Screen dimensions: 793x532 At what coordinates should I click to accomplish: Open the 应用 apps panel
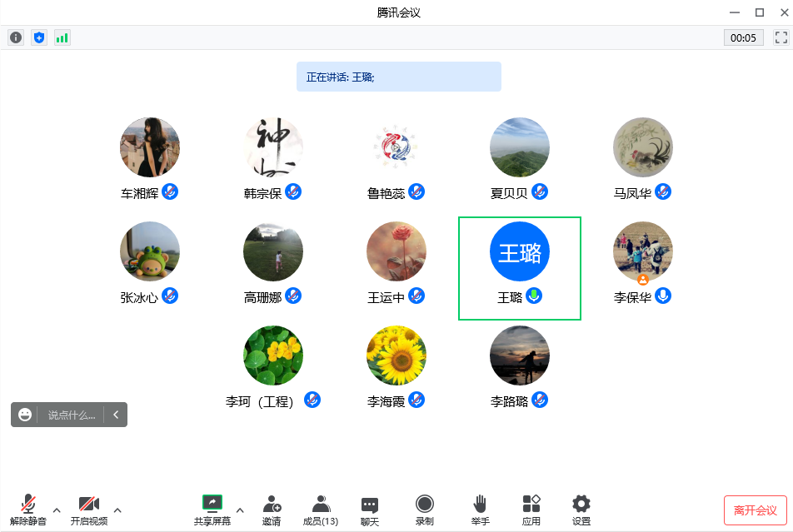[531, 510]
